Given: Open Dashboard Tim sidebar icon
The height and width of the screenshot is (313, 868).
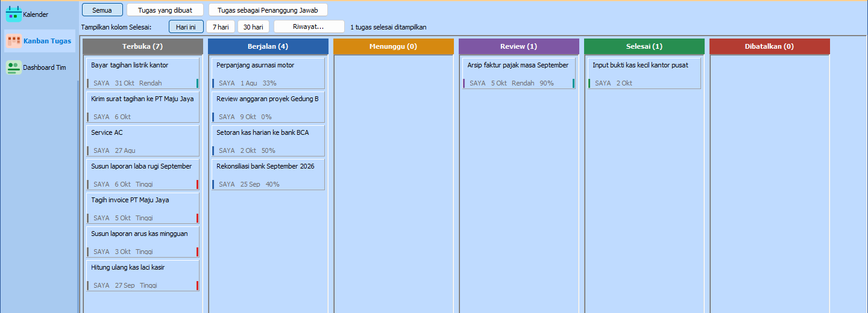Looking at the screenshot, I should click(x=13, y=67).
